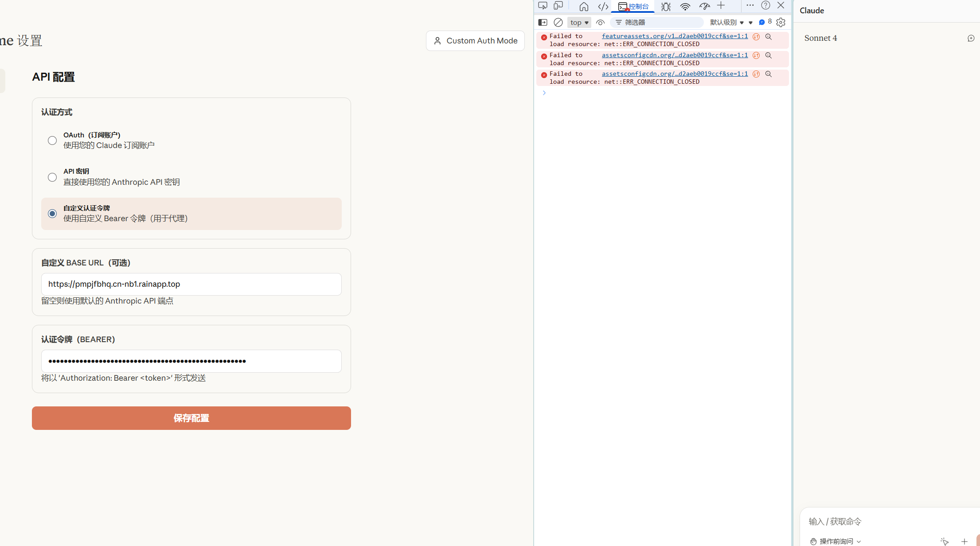Open DevTools help question-mark icon

765,5
